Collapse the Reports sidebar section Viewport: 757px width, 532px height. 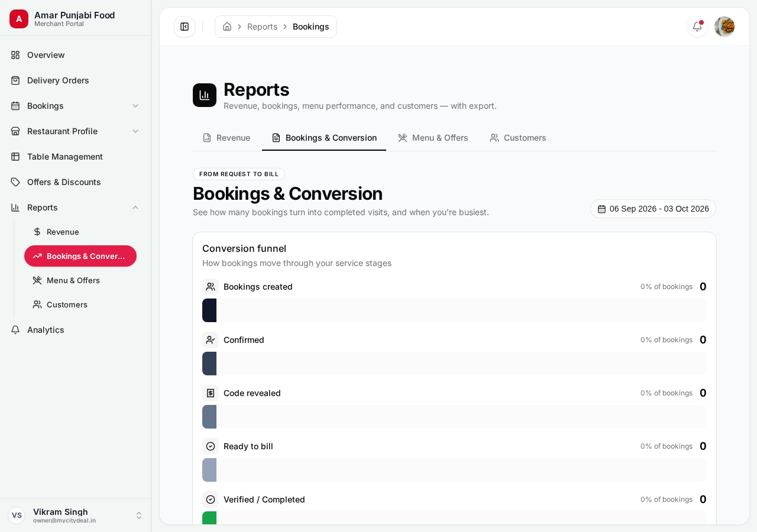76,207
